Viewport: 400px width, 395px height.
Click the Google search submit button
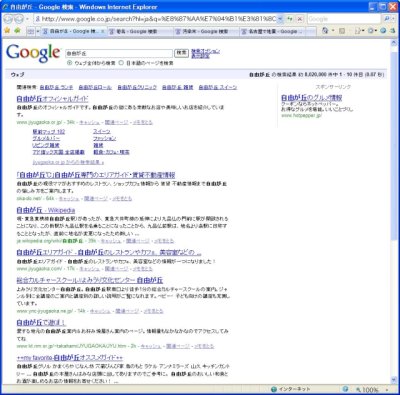(181, 53)
